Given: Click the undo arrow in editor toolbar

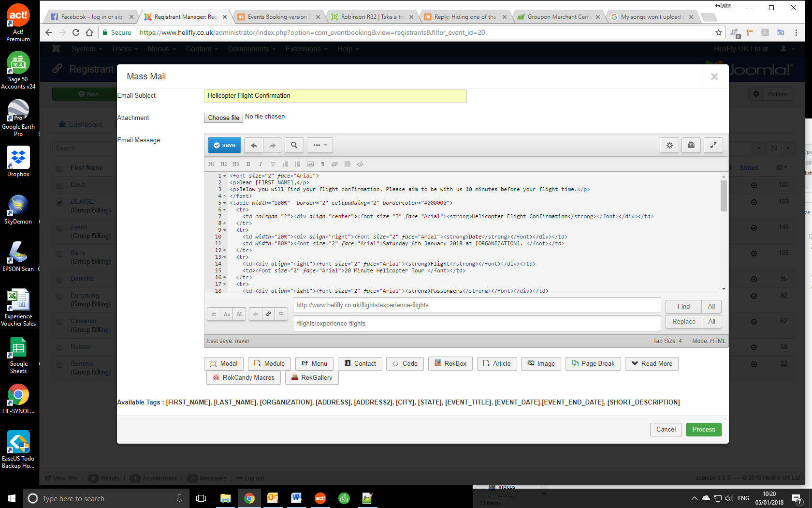Looking at the screenshot, I should pyautogui.click(x=254, y=145).
